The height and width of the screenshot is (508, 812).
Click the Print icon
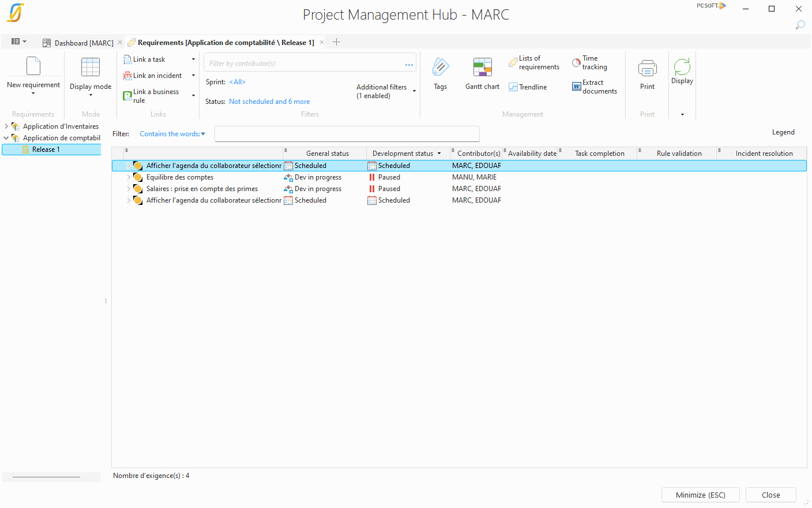point(648,68)
